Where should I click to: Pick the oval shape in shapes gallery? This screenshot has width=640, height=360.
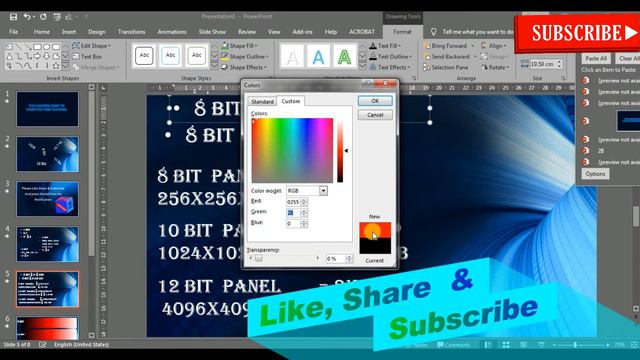coord(46,47)
